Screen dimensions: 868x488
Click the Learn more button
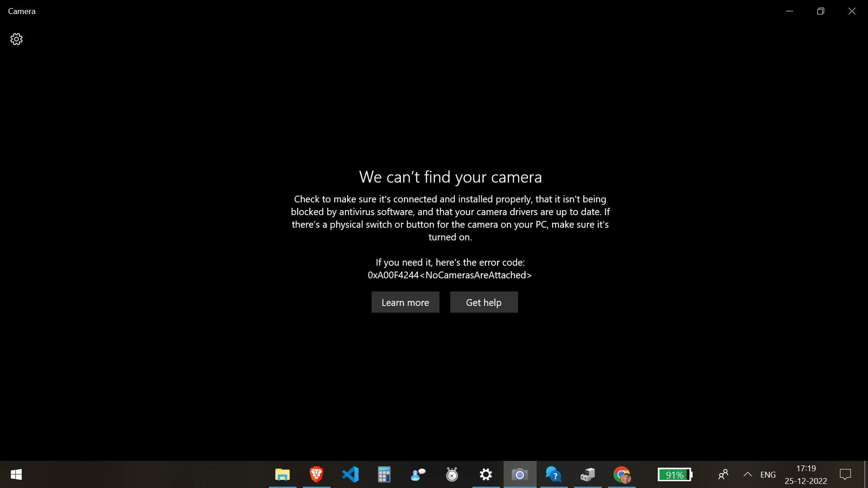tap(405, 302)
